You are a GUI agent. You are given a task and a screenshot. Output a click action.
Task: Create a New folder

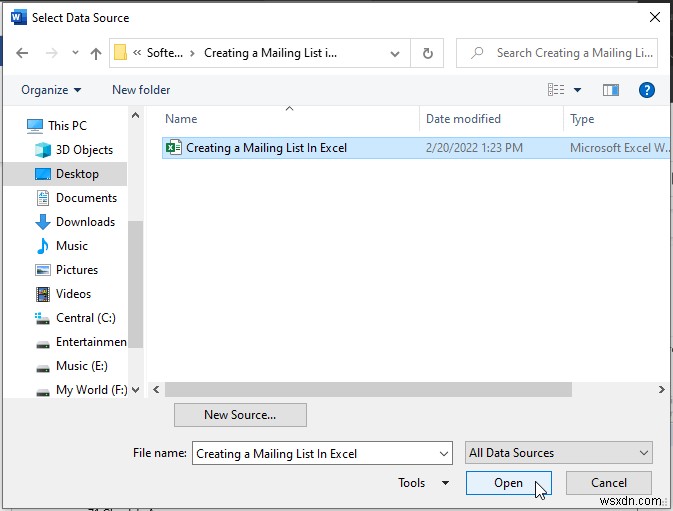(x=141, y=90)
